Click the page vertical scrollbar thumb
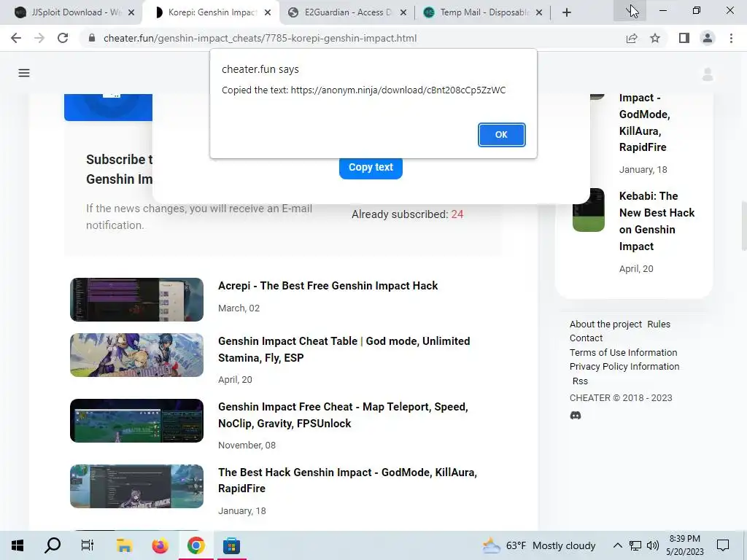Image resolution: width=747 pixels, height=560 pixels. click(743, 225)
